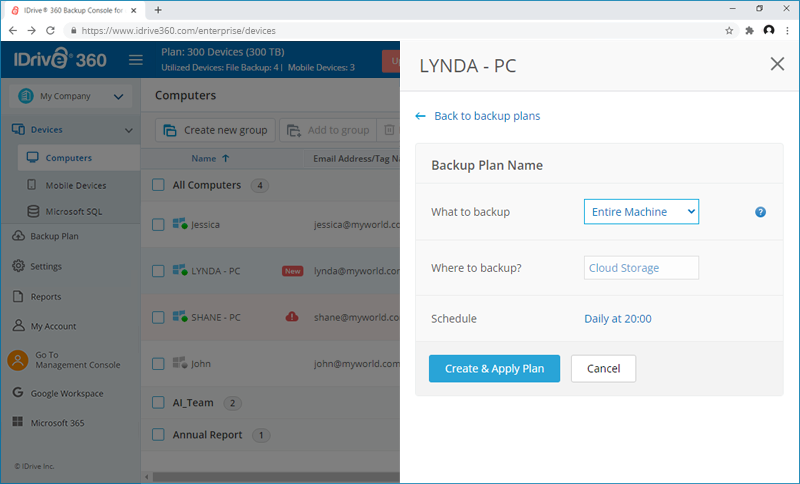Open My Account in sidebar
This screenshot has height=484, width=800.
[x=53, y=326]
